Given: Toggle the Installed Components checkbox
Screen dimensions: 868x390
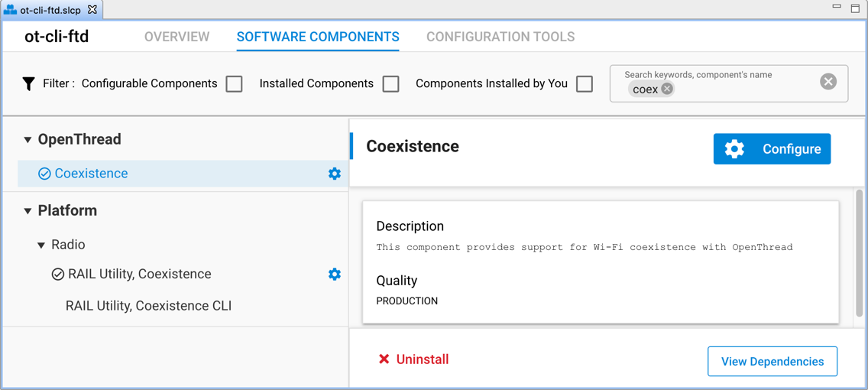Looking at the screenshot, I should [390, 83].
